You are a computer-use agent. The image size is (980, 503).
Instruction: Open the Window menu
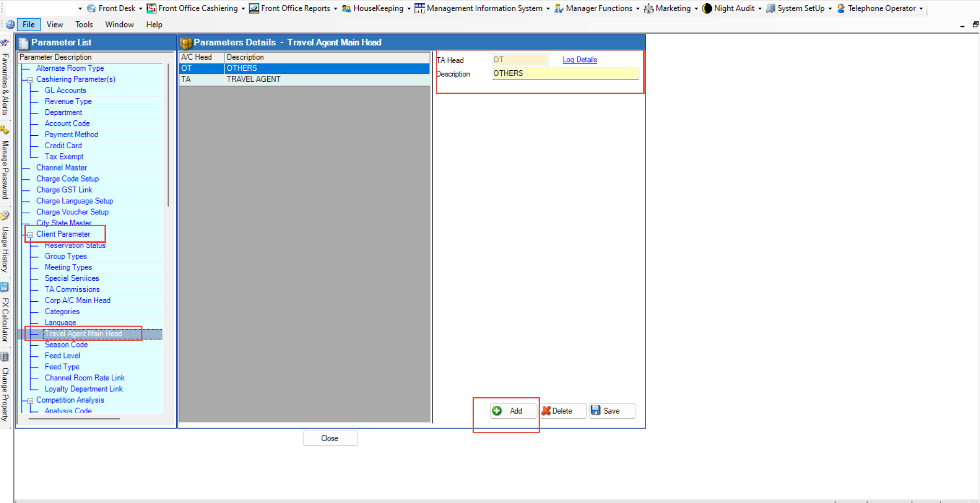pyautogui.click(x=119, y=24)
